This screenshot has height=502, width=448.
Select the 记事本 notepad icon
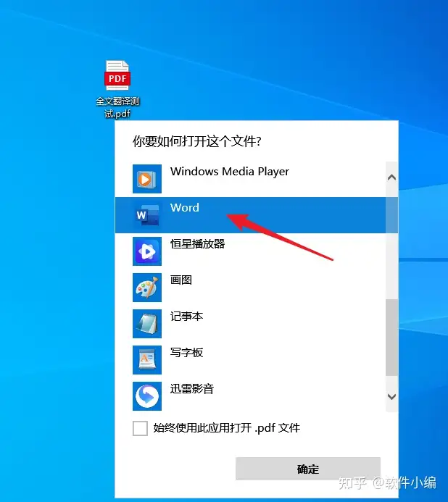(147, 324)
